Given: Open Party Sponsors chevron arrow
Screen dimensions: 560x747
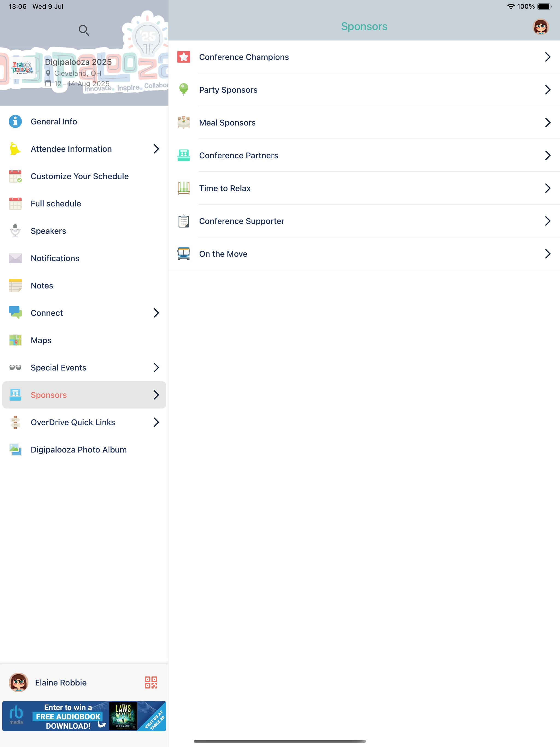Looking at the screenshot, I should pyautogui.click(x=547, y=90).
